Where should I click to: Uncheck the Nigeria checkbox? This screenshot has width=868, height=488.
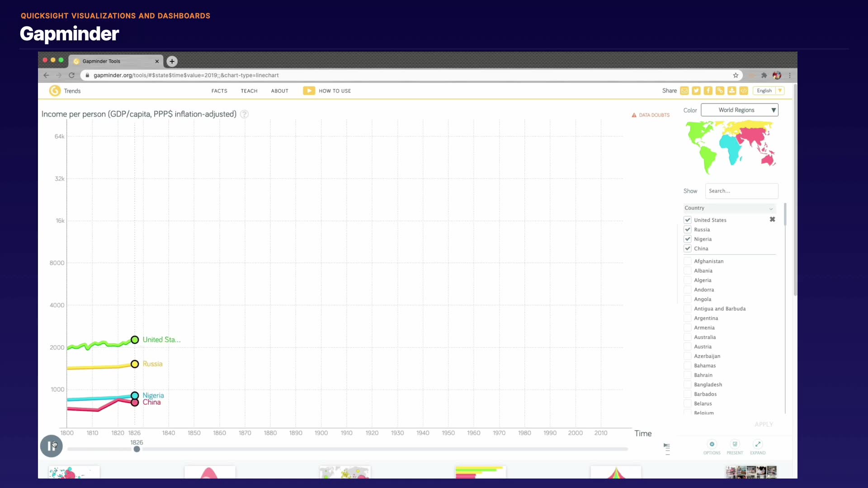click(688, 239)
